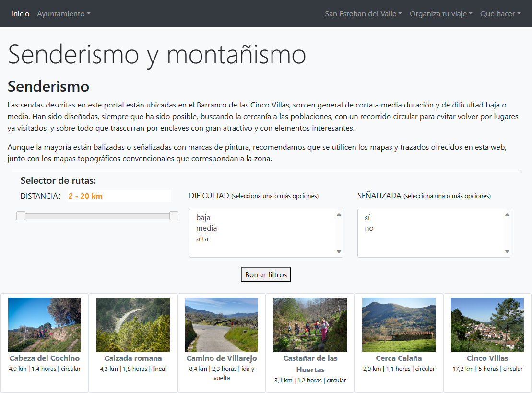This screenshot has width=532, height=393.
Task: Select sí in Señalizada list
Action: (367, 218)
